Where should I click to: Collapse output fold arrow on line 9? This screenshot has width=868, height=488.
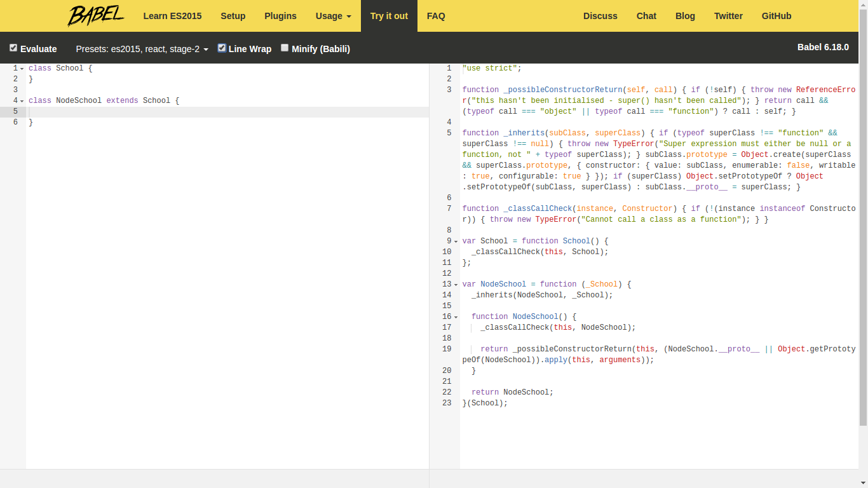tap(456, 241)
